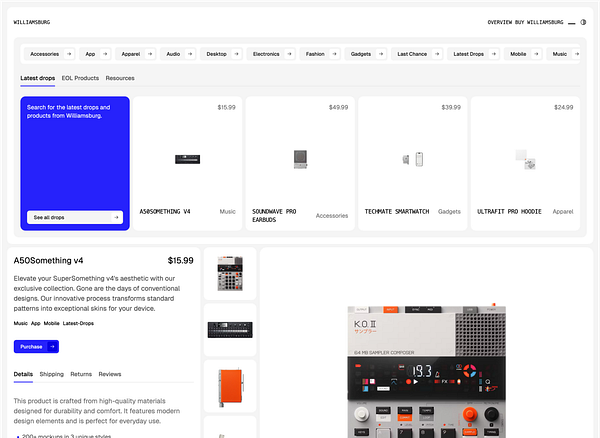Click the arrow icon beside Fashion category
This screenshot has width=600, height=438.
point(334,54)
